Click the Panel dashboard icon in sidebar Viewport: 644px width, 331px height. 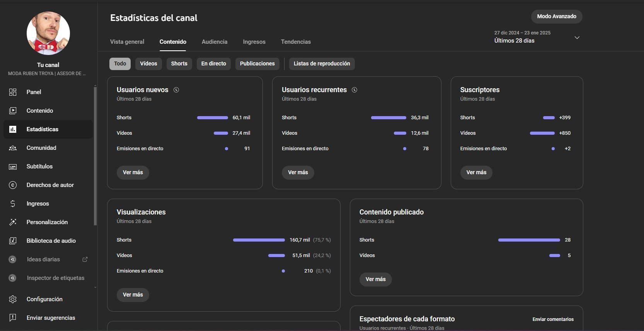pos(13,92)
